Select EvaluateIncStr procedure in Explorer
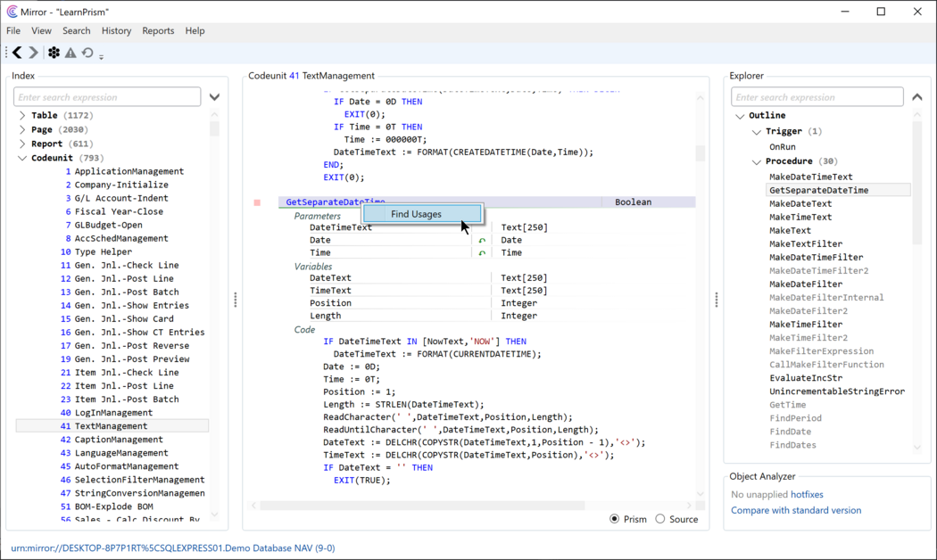The height and width of the screenshot is (560, 937). pyautogui.click(x=806, y=378)
